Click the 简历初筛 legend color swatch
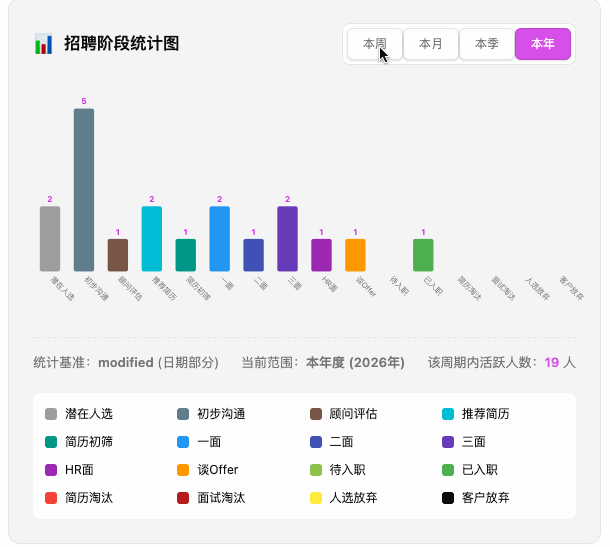The height and width of the screenshot is (547, 610). [x=51, y=442]
